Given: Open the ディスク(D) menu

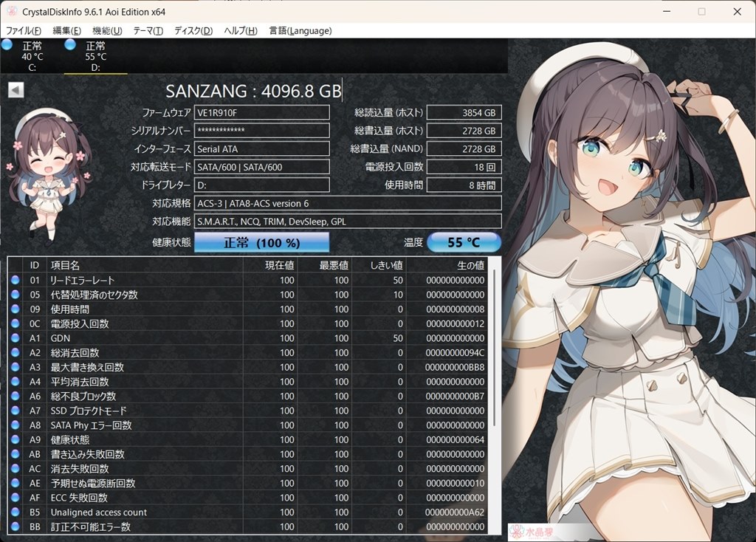Looking at the screenshot, I should tap(193, 30).
